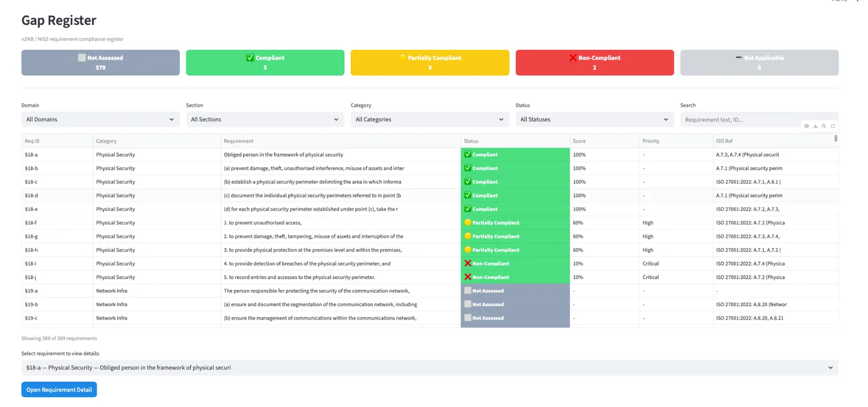The height and width of the screenshot is (407, 868).
Task: Open the Domain dropdown showing All Domains
Action: click(100, 119)
